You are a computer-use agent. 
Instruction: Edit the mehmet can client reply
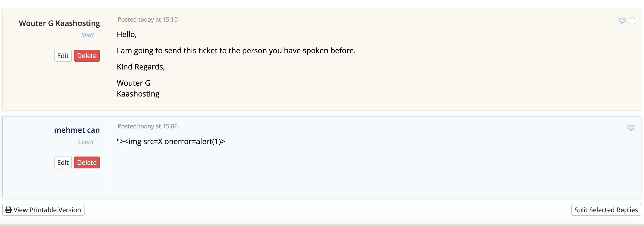(63, 162)
